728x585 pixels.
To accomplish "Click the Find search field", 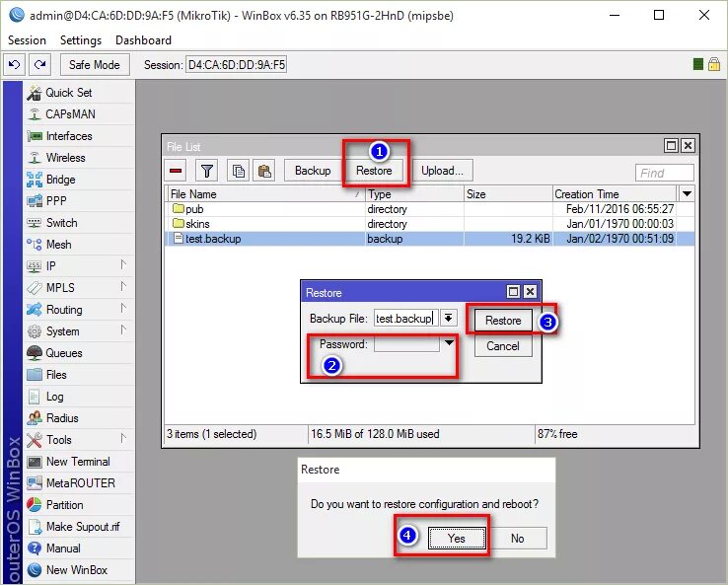I will point(665,174).
